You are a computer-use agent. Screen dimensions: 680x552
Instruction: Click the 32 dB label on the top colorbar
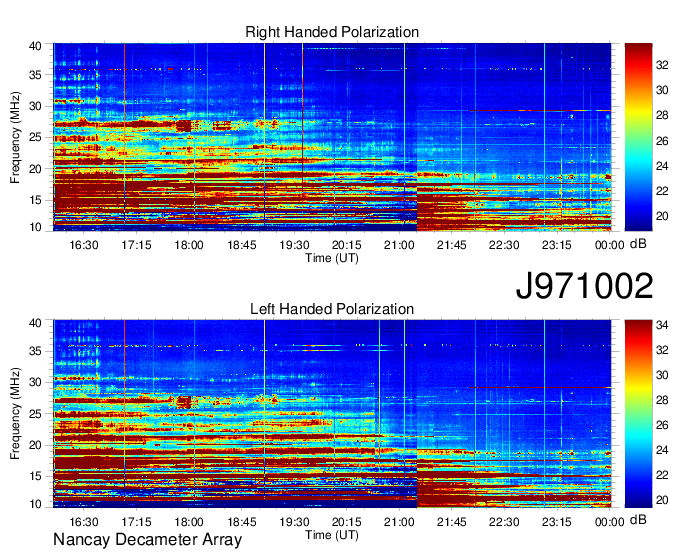662,65
